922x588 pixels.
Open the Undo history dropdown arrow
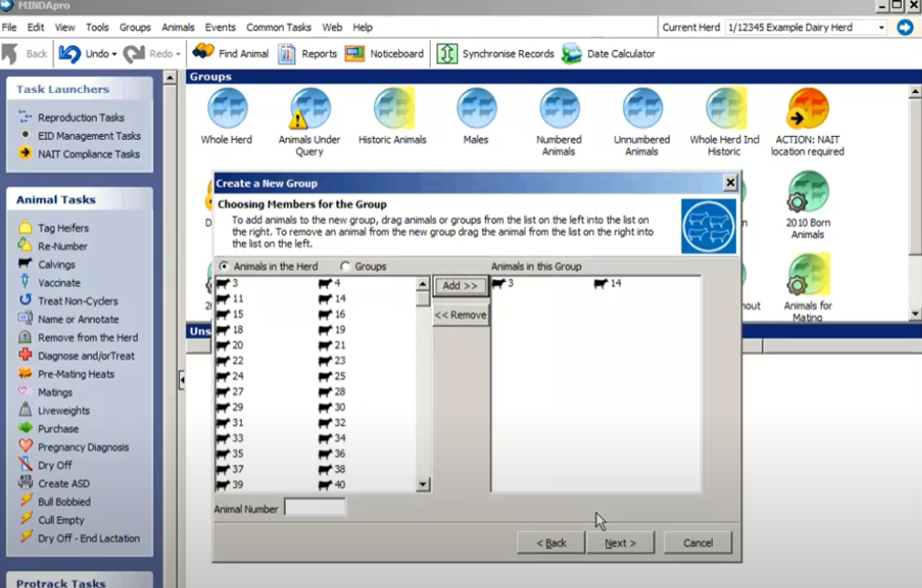point(114,54)
